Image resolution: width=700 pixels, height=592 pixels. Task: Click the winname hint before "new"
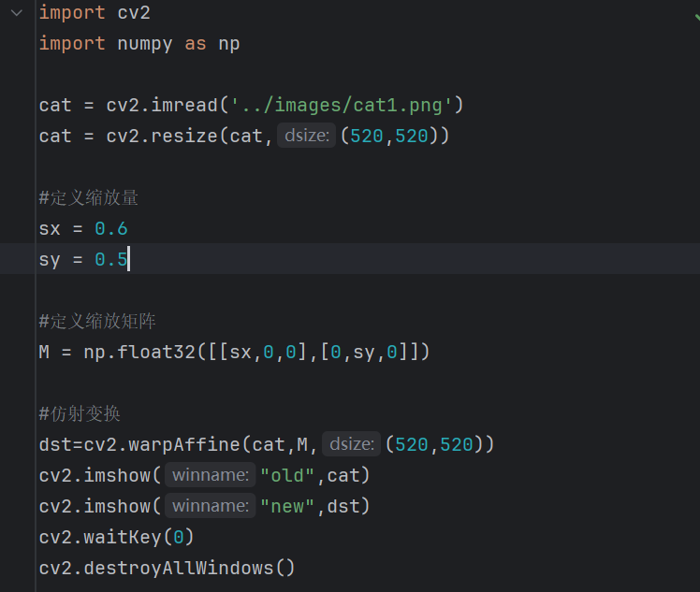point(211,505)
